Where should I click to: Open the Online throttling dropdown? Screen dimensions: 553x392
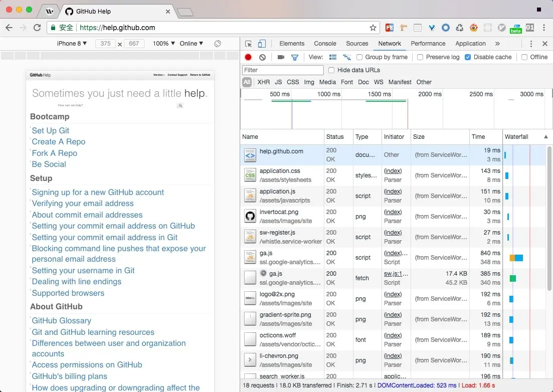192,43
